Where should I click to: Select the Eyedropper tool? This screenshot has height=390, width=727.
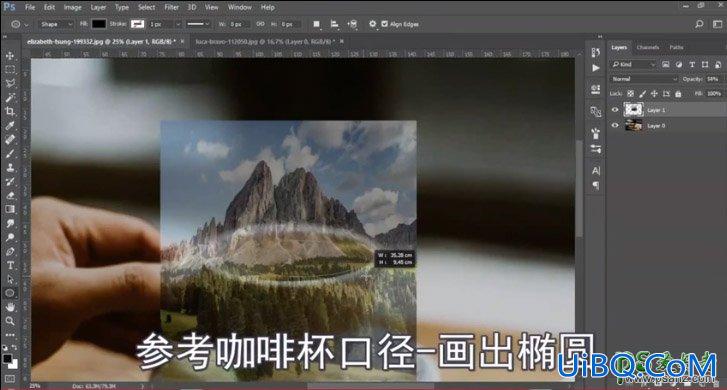[10, 125]
